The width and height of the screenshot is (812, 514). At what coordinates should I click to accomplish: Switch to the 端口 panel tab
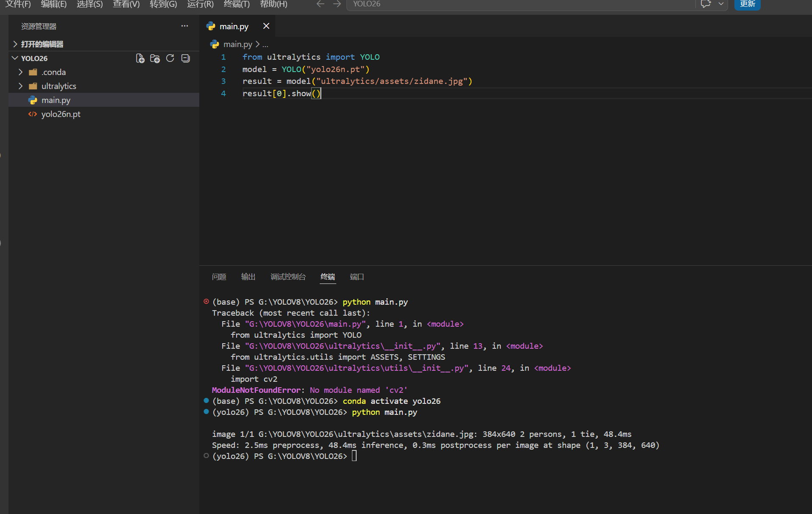(x=357, y=277)
